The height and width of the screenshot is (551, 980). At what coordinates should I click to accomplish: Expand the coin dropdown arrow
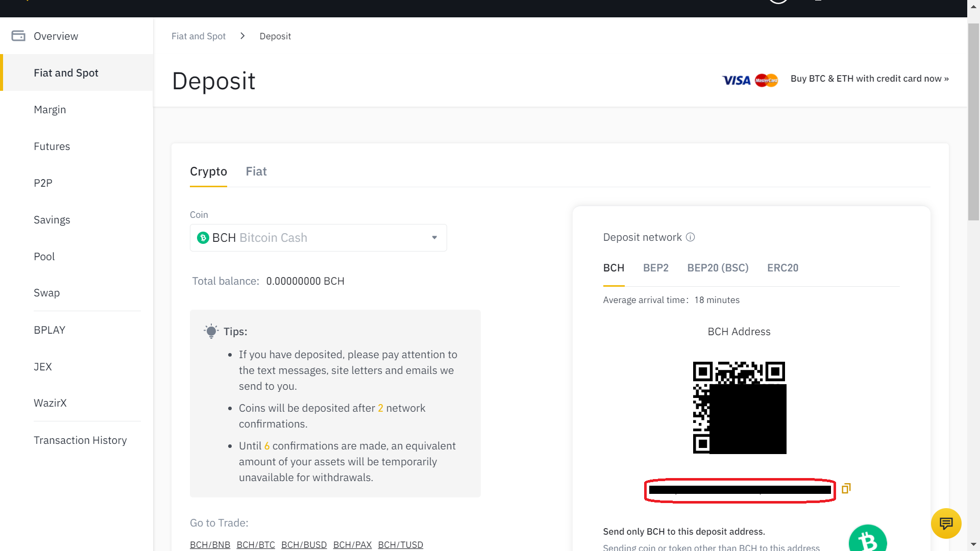pos(434,238)
